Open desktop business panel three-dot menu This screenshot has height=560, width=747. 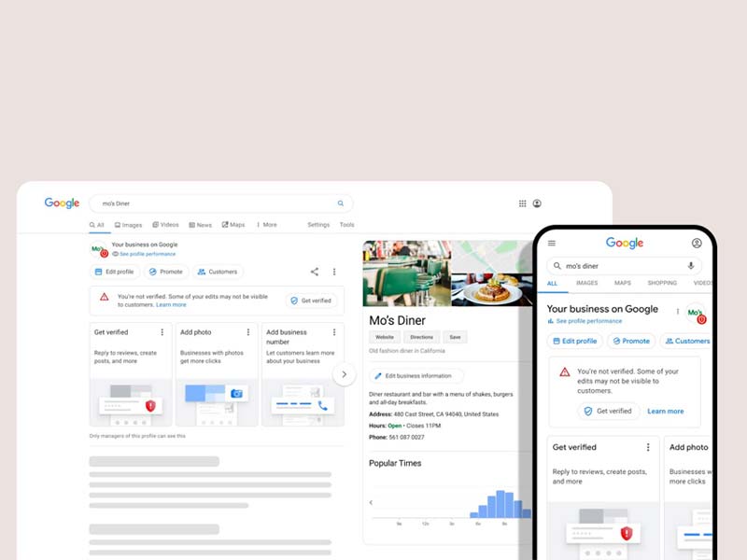(x=334, y=272)
